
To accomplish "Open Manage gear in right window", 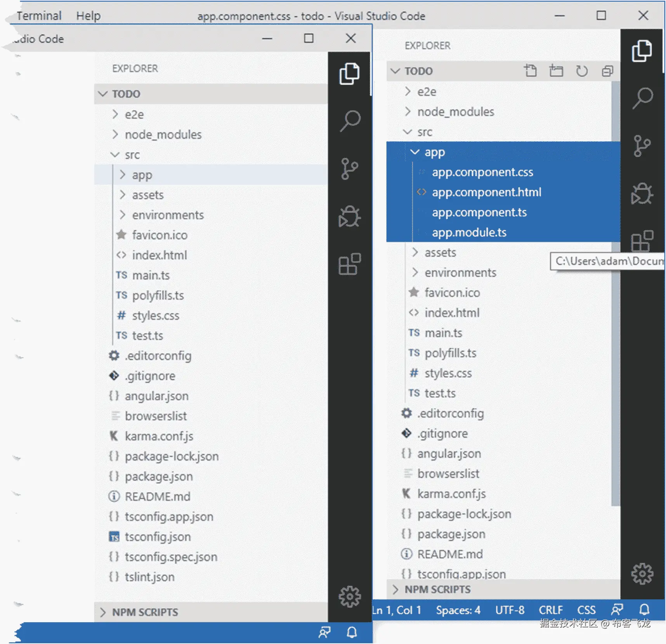I will [x=642, y=574].
